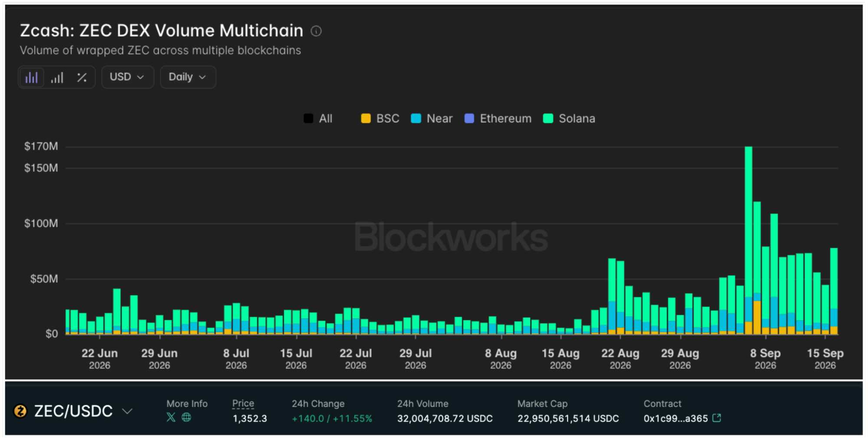Click the 22 Aug 2026 axis label
The image size is (868, 443).
pyautogui.click(x=620, y=359)
